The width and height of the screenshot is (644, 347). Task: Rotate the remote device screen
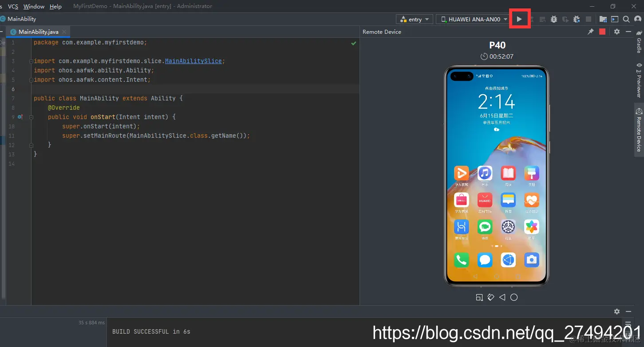click(490, 297)
